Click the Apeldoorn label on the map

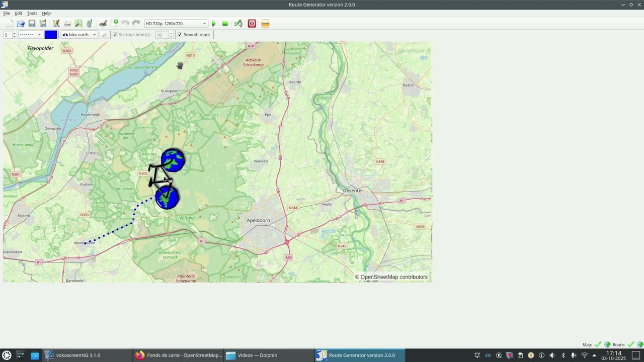[258, 220]
